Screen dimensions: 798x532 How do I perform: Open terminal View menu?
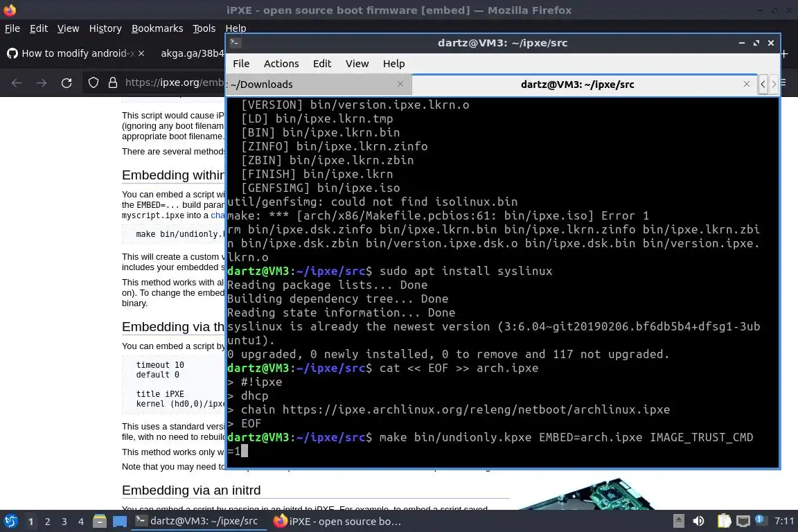[x=357, y=64]
